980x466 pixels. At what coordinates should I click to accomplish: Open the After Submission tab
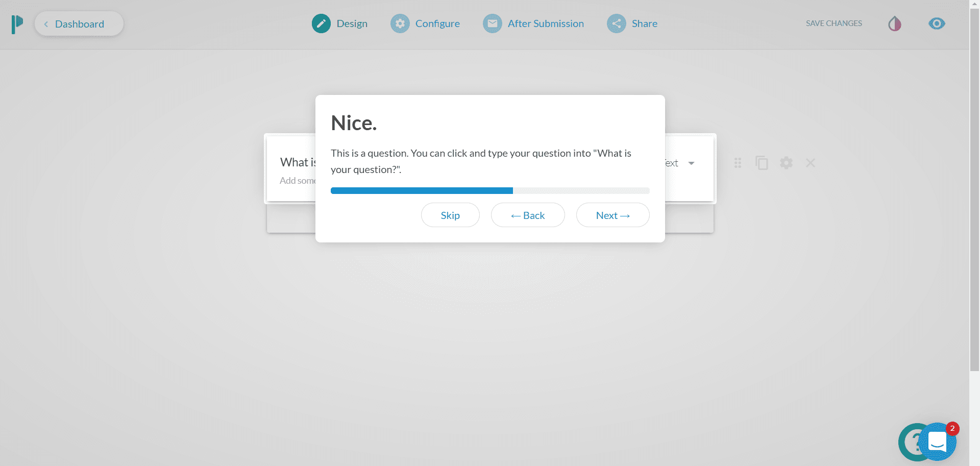533,23
